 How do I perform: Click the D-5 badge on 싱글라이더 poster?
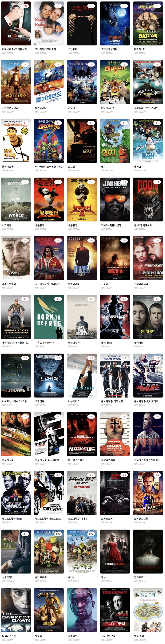point(25,534)
